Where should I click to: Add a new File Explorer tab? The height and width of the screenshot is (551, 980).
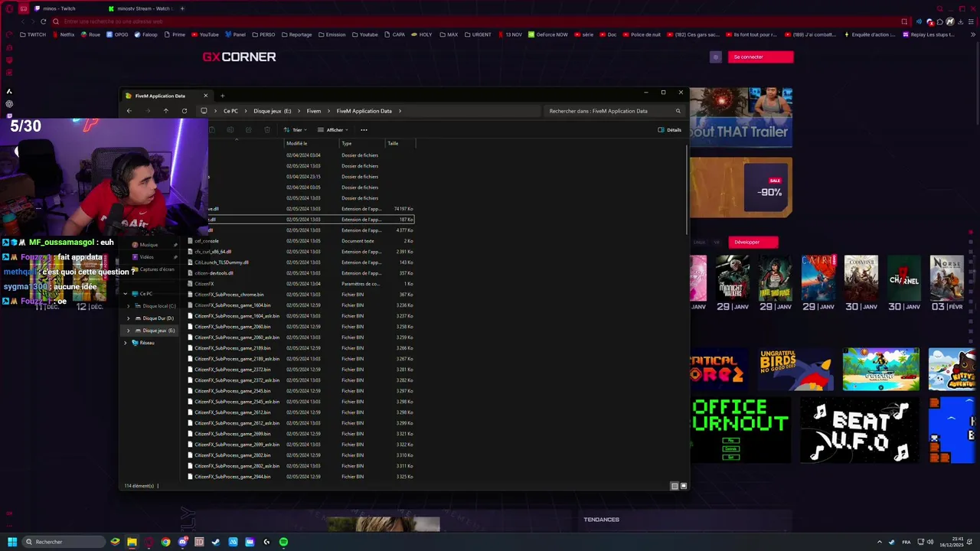pyautogui.click(x=222, y=96)
